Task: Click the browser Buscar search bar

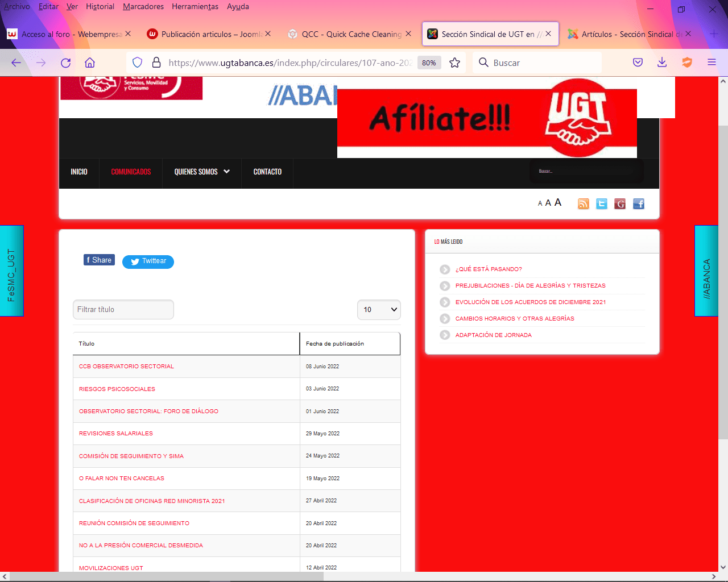Action: point(537,63)
